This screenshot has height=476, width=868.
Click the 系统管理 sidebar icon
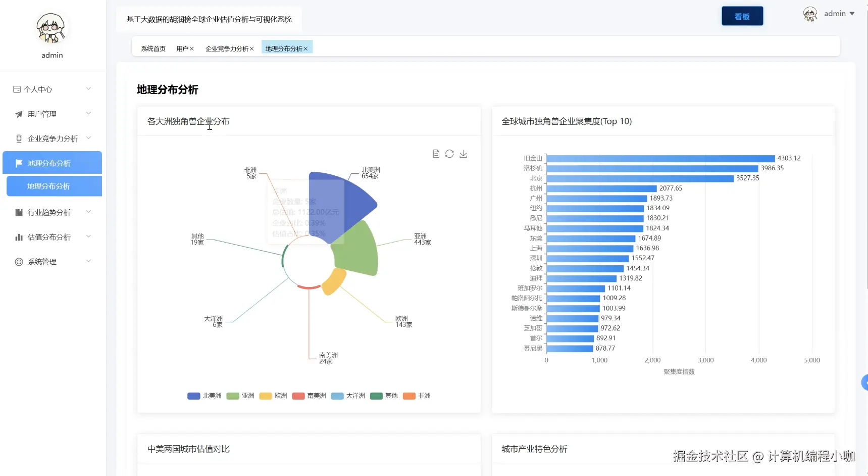(x=19, y=262)
